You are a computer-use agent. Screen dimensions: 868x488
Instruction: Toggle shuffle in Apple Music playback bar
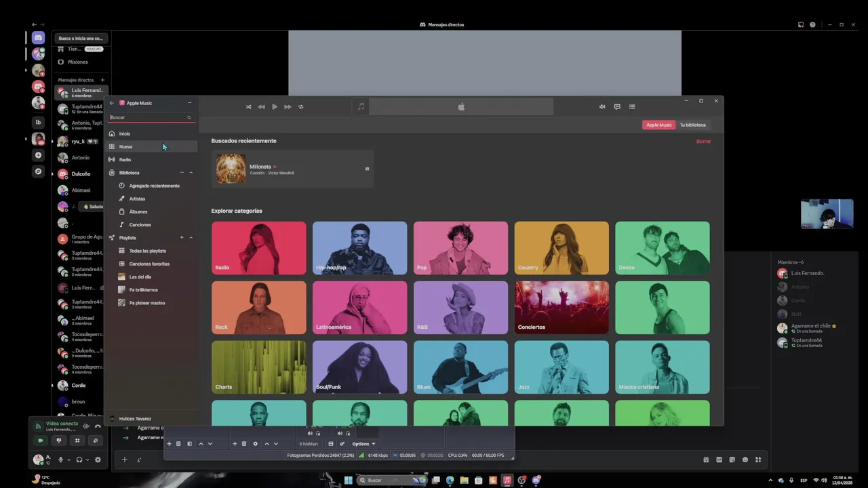[248, 106]
